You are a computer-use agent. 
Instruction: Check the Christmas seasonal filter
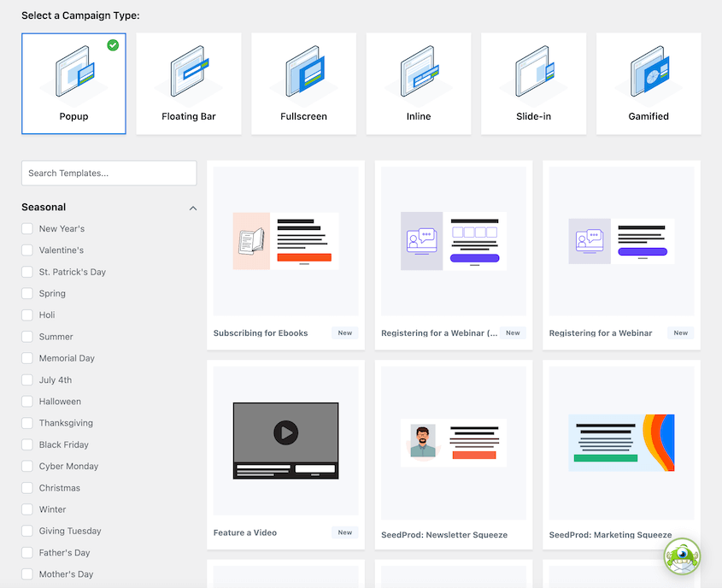tap(26, 487)
